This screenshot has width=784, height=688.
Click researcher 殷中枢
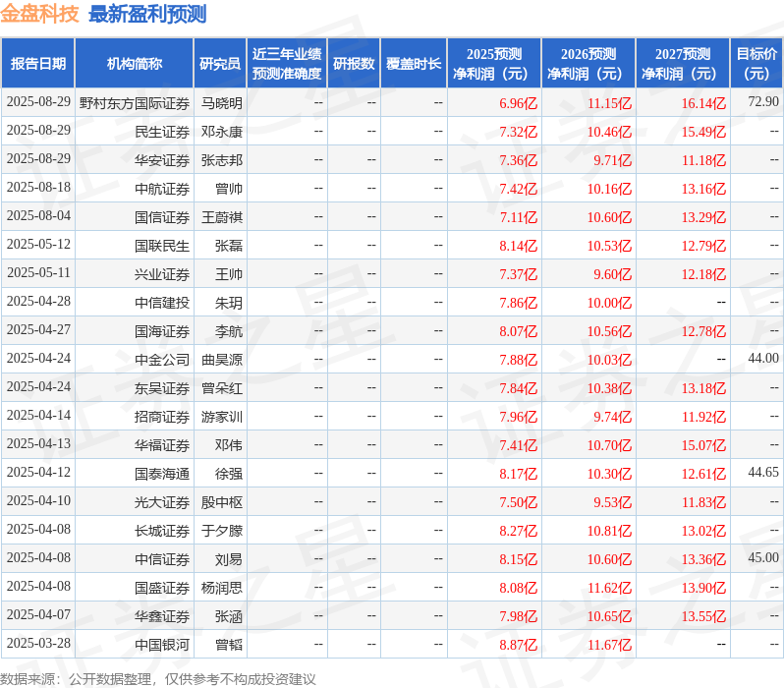point(221,503)
